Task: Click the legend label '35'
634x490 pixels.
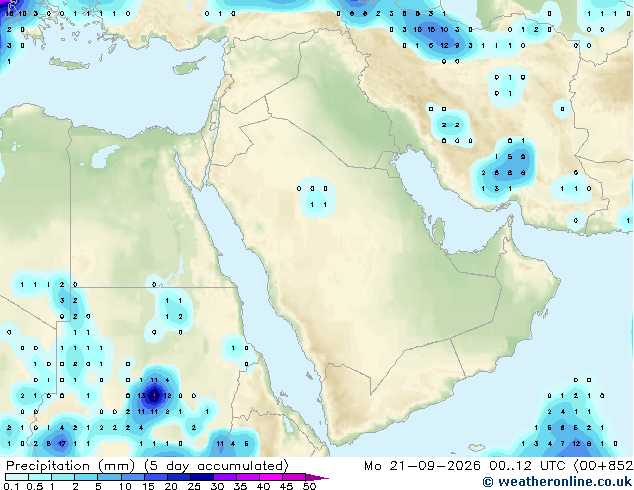Action: pyautogui.click(x=240, y=486)
